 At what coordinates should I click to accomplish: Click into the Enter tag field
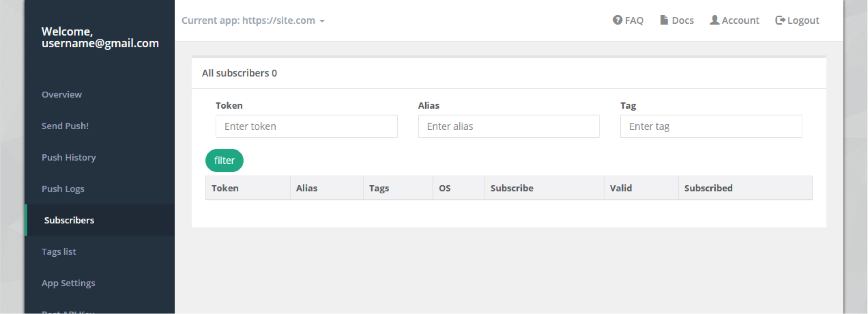[711, 127]
